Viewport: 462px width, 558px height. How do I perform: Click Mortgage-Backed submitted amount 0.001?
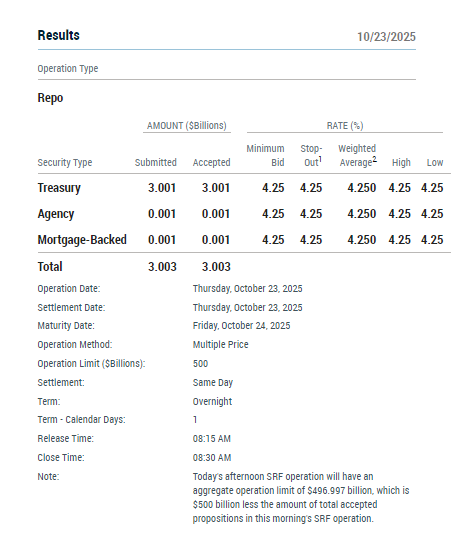click(162, 239)
